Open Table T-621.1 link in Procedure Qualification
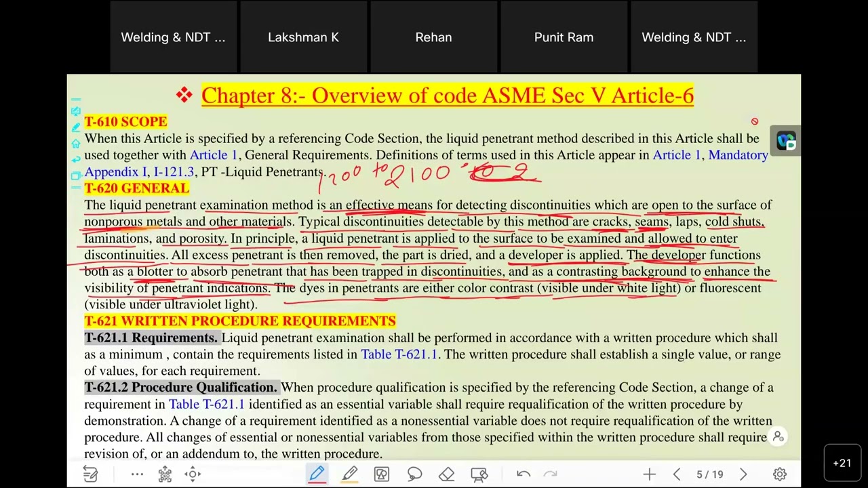Image resolution: width=868 pixels, height=488 pixels. [207, 404]
